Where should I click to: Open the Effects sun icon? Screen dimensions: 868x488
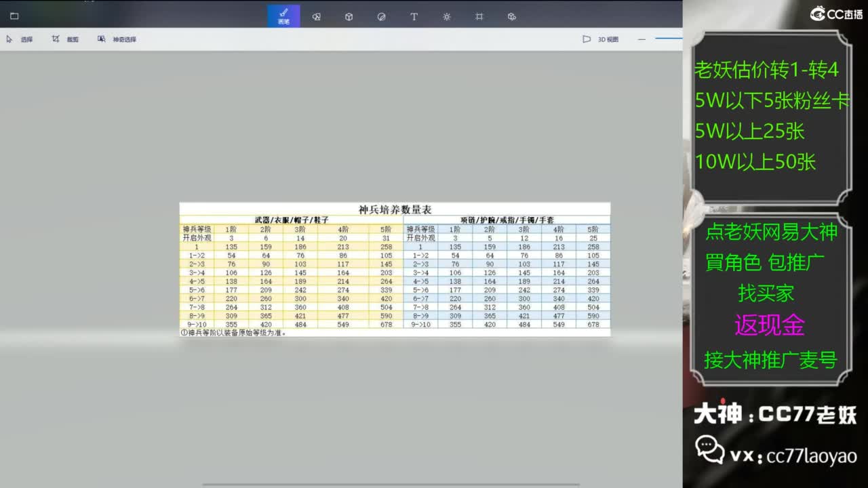coord(446,16)
